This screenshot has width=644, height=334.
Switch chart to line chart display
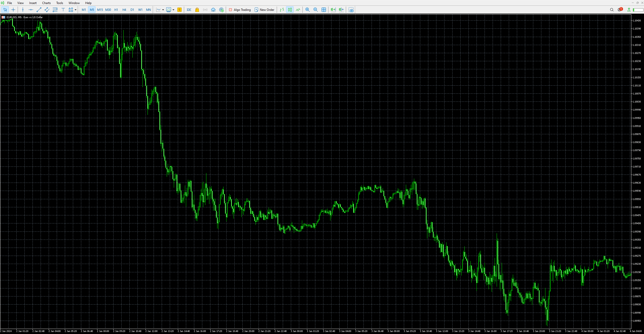(x=298, y=10)
